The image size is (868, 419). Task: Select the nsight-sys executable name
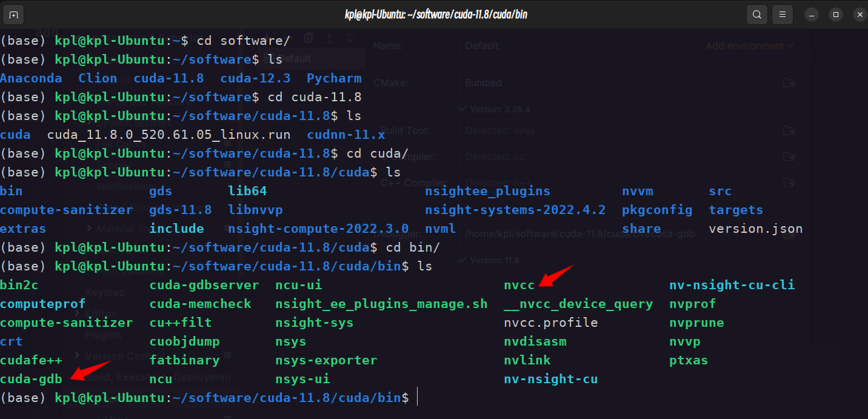pos(315,323)
